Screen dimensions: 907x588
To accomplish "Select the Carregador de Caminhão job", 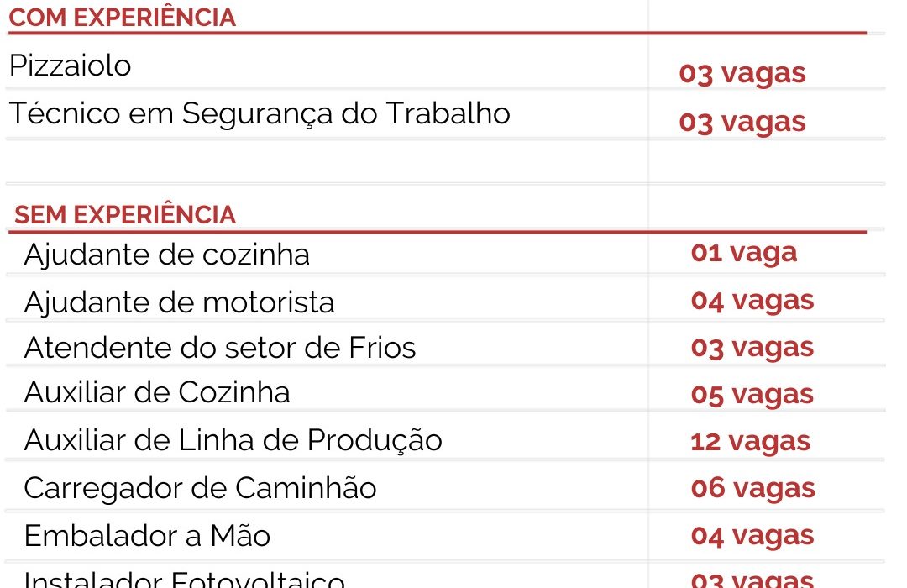I will point(201,488).
